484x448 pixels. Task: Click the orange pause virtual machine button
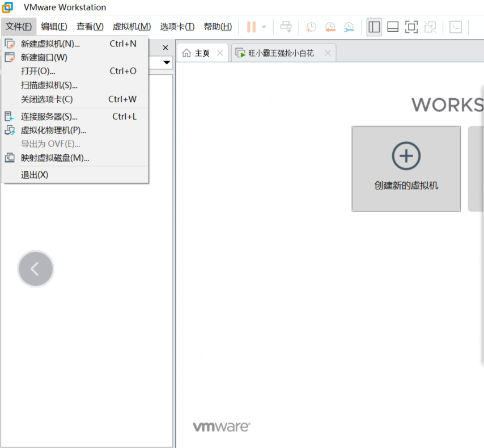point(251,27)
